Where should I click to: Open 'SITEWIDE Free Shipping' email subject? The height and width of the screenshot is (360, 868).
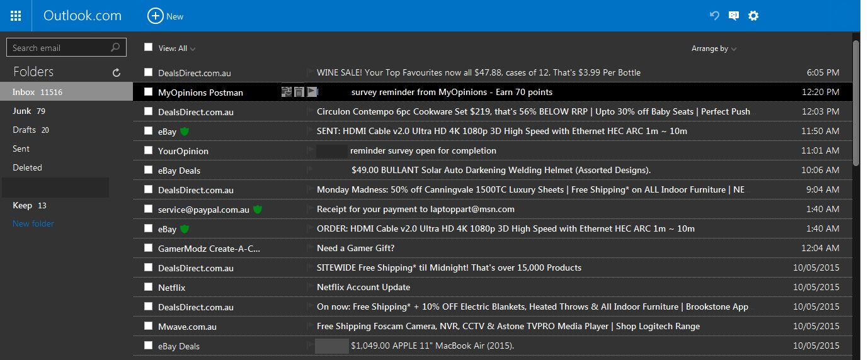[449, 267]
